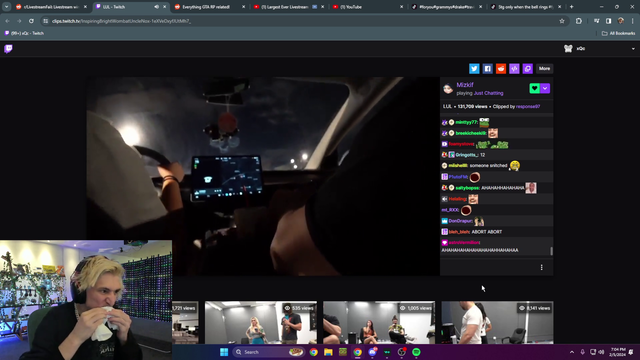
Task: Click the clip video player
Action: pos(263,176)
